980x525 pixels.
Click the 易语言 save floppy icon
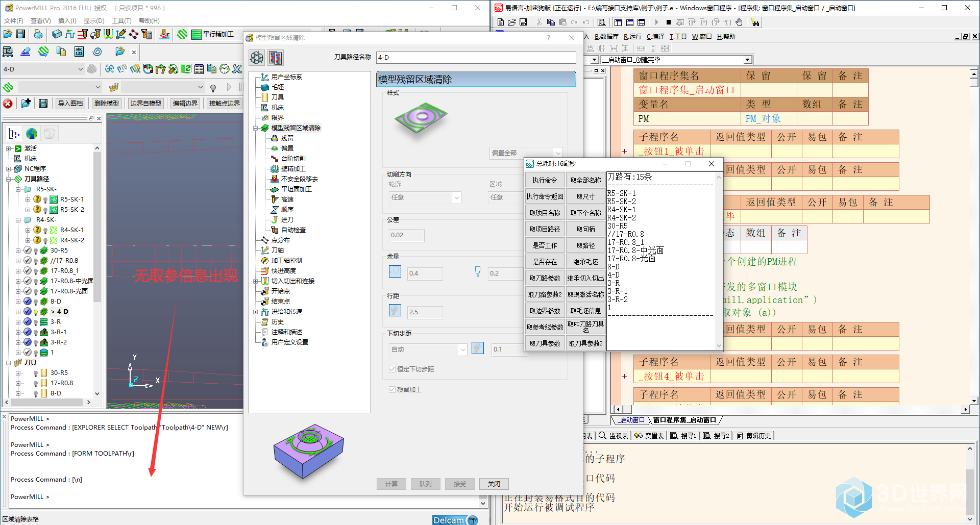coord(523,22)
